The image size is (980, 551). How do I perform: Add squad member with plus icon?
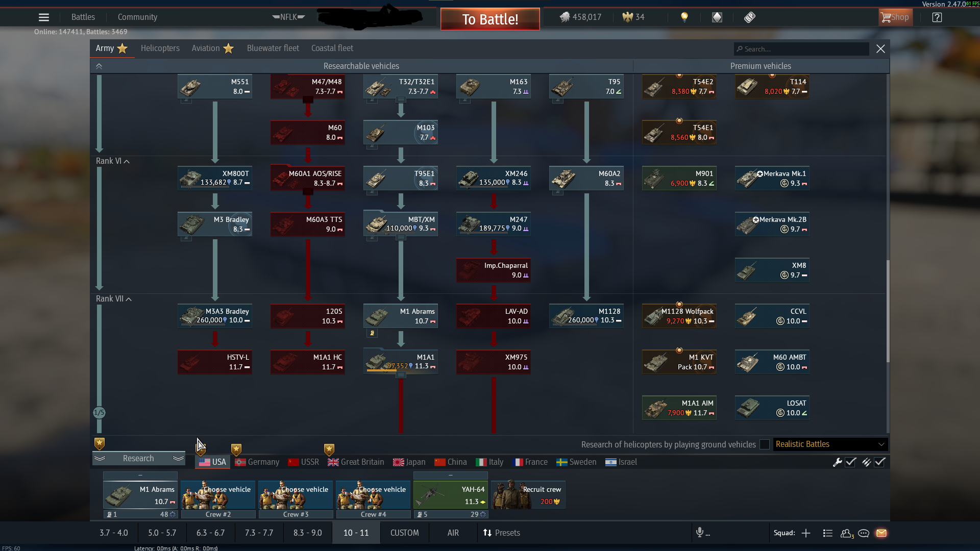(x=806, y=533)
